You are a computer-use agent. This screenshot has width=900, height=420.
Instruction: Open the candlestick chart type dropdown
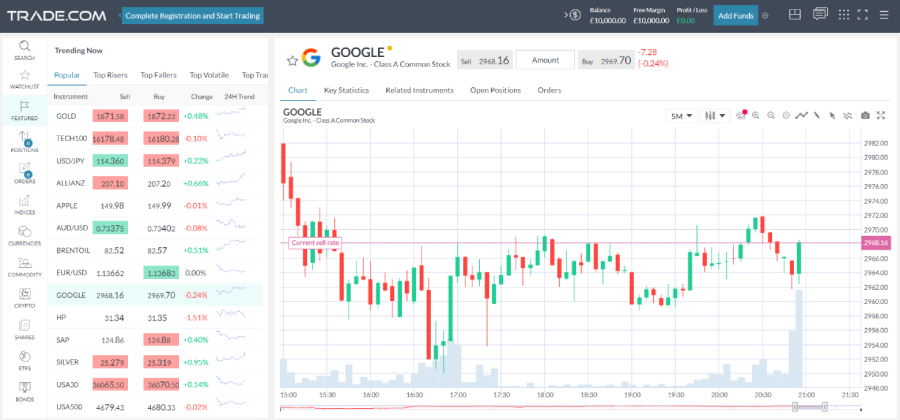coord(715,115)
